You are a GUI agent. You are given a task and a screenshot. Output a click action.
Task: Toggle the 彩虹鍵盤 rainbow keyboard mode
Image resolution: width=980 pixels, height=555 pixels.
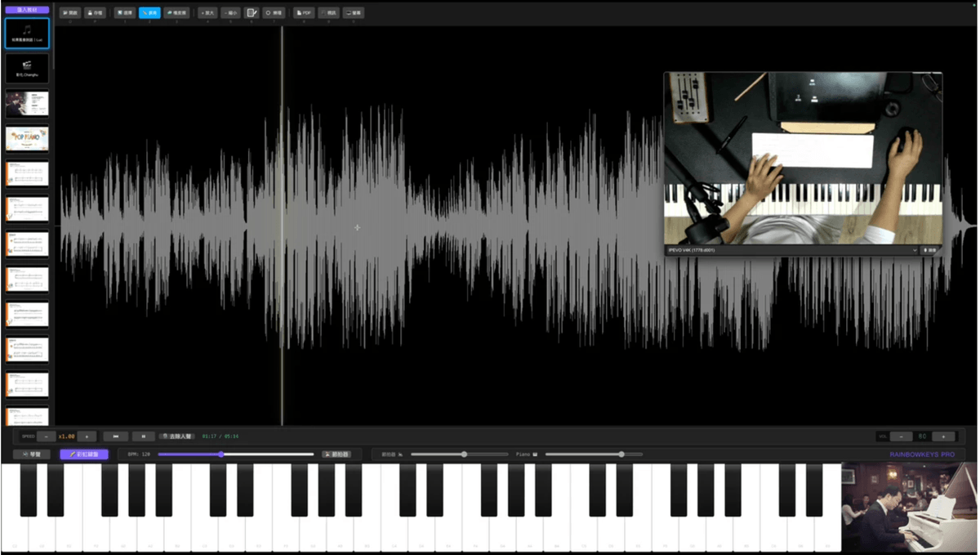(x=84, y=454)
